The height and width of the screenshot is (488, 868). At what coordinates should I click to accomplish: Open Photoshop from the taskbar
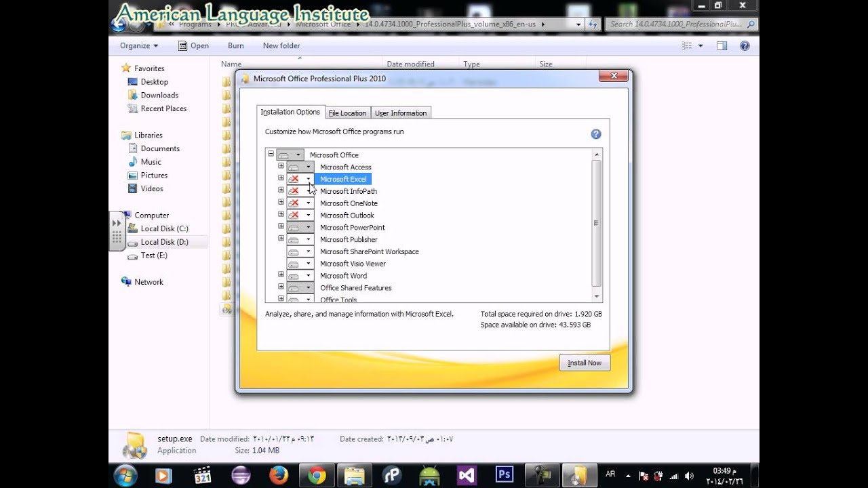point(505,474)
